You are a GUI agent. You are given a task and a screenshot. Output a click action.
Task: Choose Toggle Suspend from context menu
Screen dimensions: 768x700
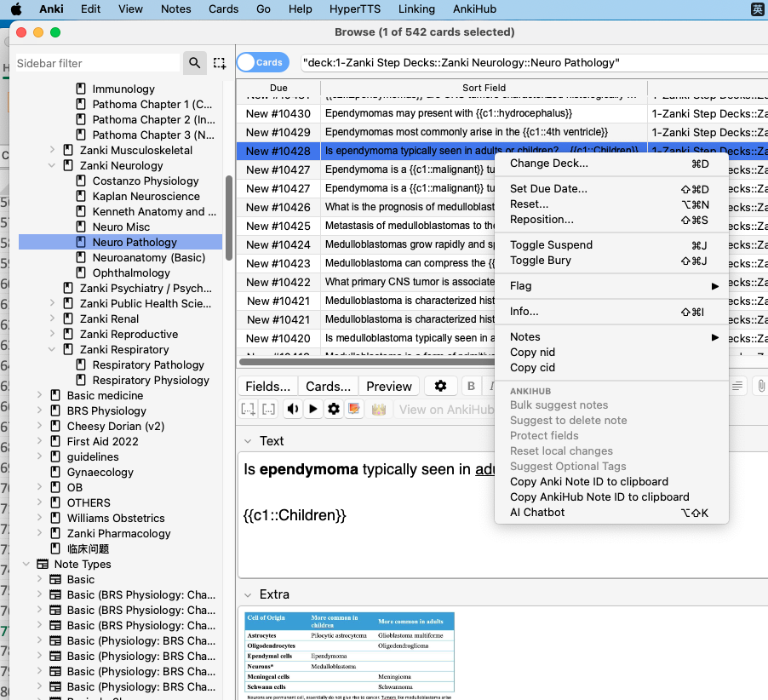pos(551,245)
